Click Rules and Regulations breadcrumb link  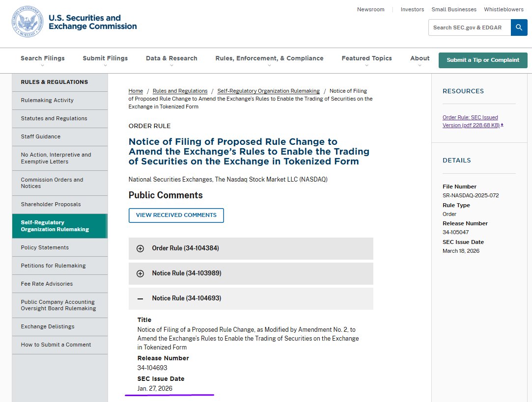[180, 91]
